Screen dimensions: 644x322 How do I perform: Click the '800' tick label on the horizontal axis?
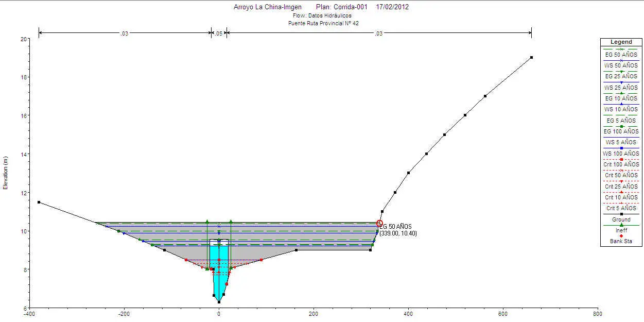[x=598, y=313]
